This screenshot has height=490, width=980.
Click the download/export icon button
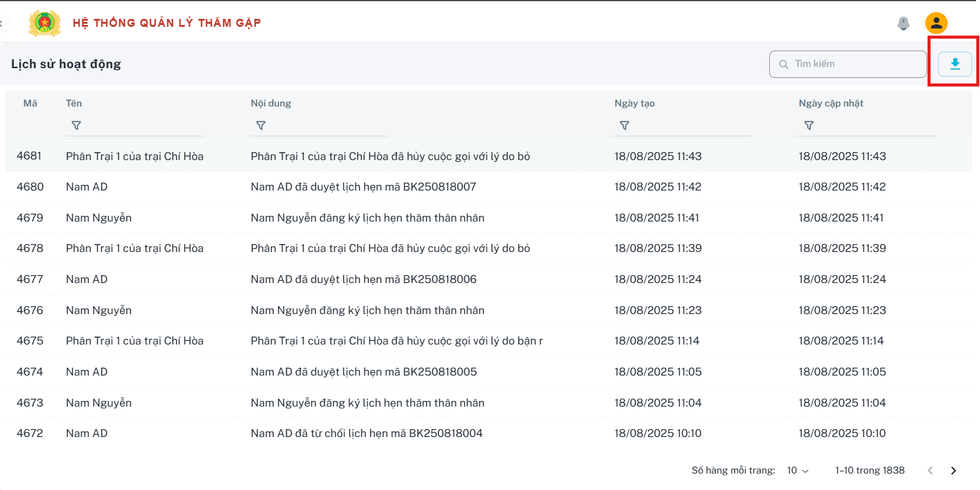954,64
